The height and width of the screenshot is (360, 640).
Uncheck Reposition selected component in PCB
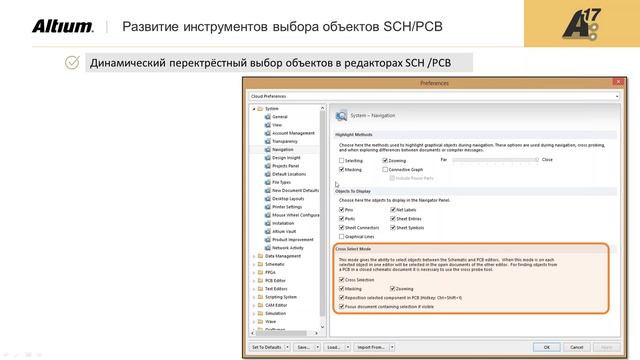point(342,298)
